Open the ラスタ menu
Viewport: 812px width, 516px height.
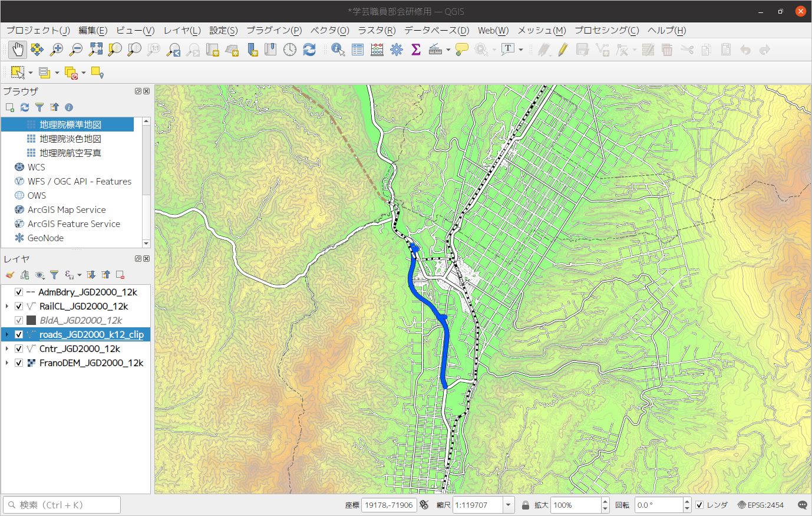pos(377,30)
